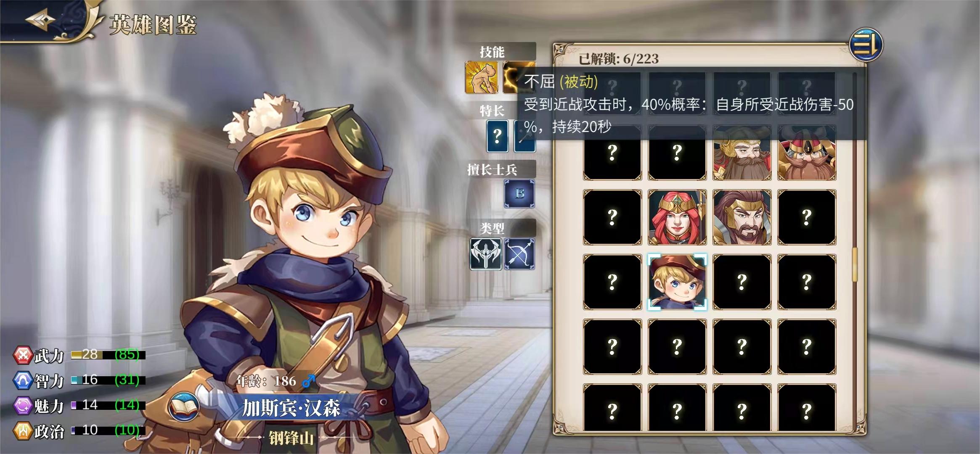Tap the B-rank soldier icon under 擅长士兵
Viewport: 980px width, 454px height.
[x=519, y=193]
